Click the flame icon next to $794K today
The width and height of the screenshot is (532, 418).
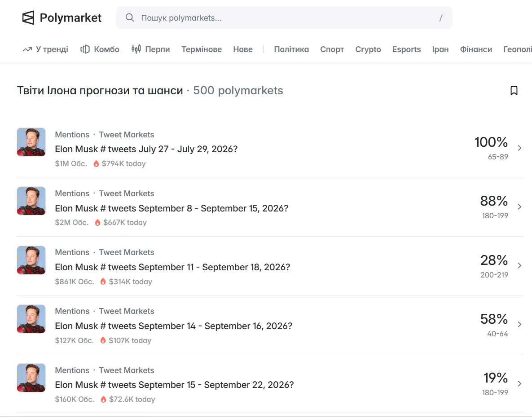coord(97,163)
